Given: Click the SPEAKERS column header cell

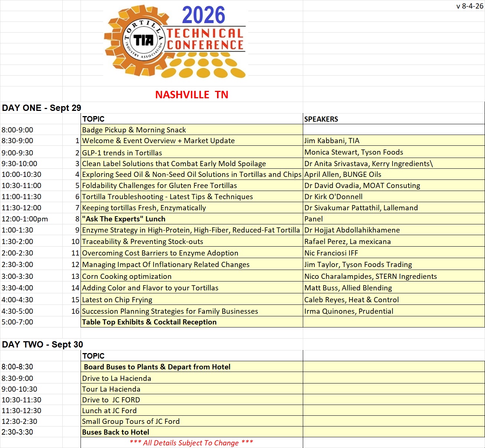Looking at the screenshot, I should pyautogui.click(x=394, y=119).
